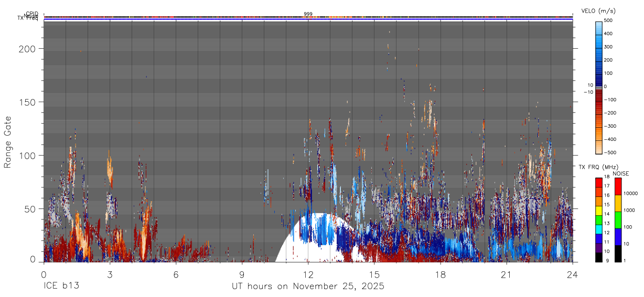Click the 200 label on Range Gate axis
644x297 pixels.
click(x=28, y=48)
